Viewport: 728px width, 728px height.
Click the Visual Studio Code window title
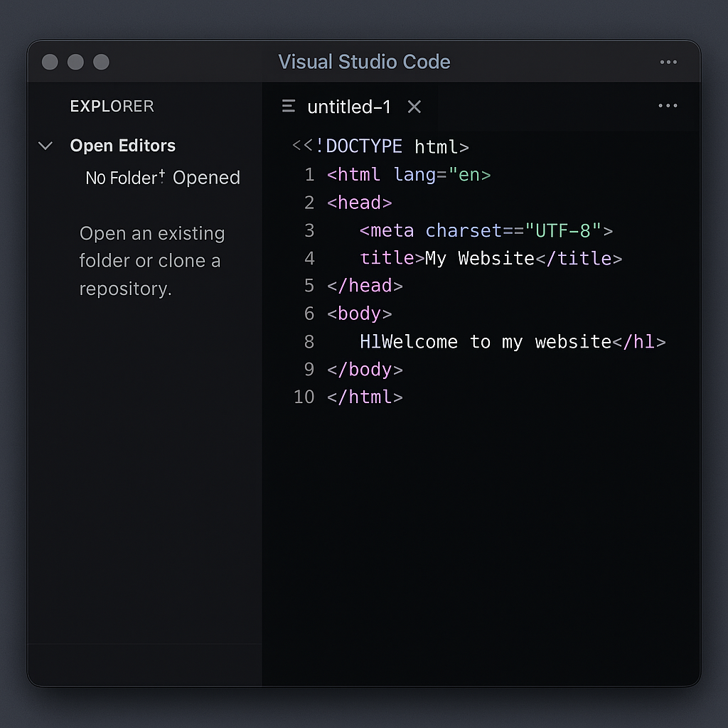[364, 62]
